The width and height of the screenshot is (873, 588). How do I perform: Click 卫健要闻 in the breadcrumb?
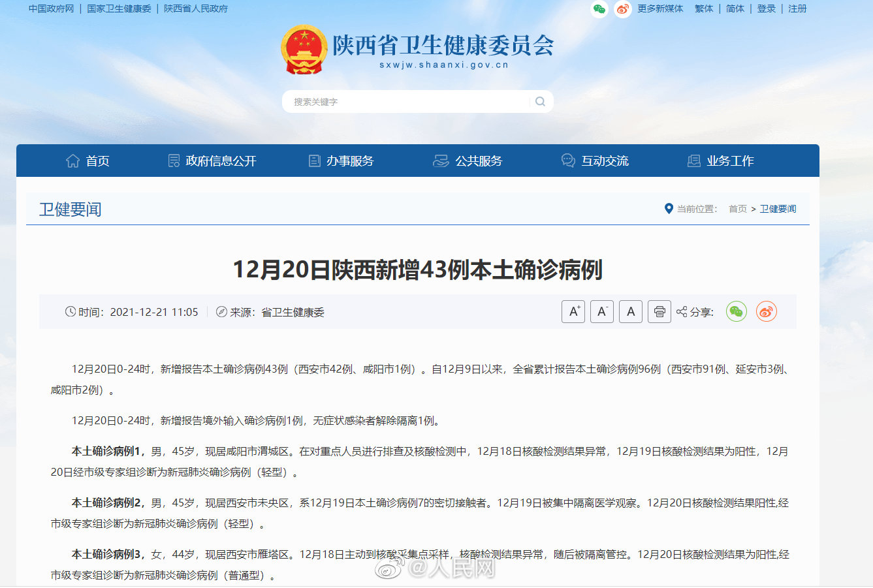[778, 209]
